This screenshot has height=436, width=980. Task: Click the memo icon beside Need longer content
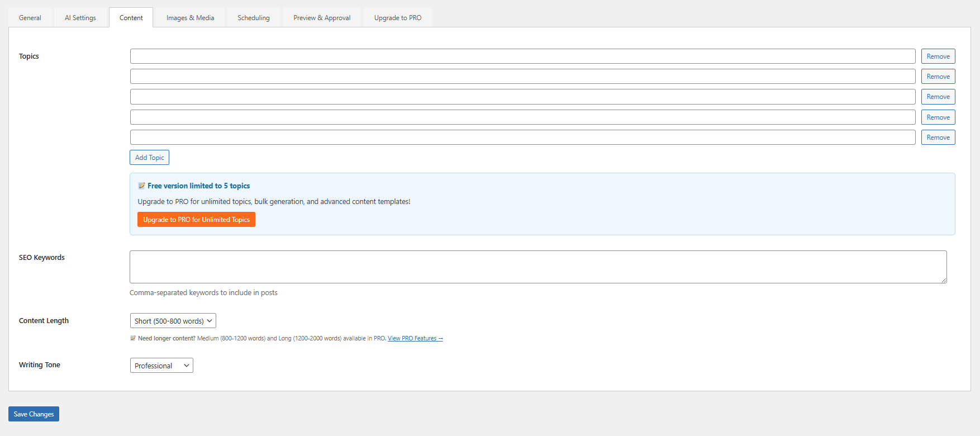point(133,338)
